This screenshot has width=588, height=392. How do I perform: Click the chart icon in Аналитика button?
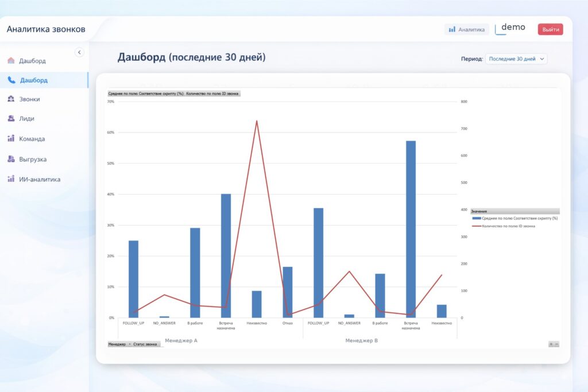[452, 29]
